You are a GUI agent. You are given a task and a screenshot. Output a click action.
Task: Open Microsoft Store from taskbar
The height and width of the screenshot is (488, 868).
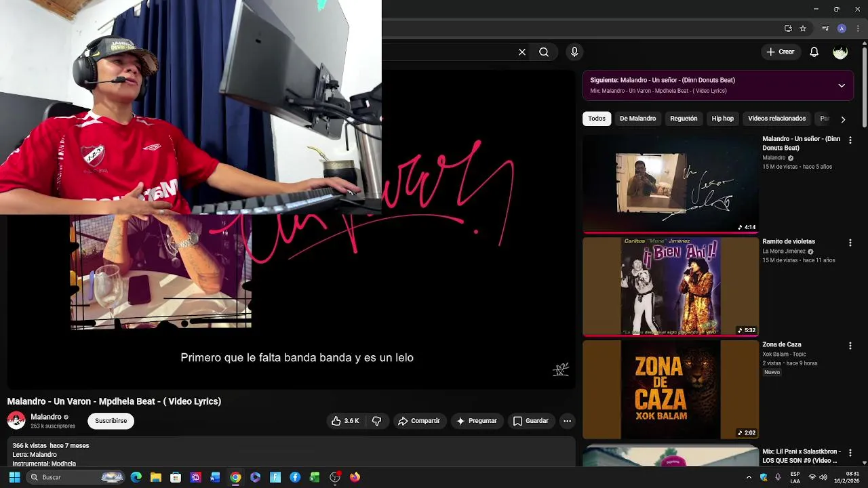click(176, 477)
